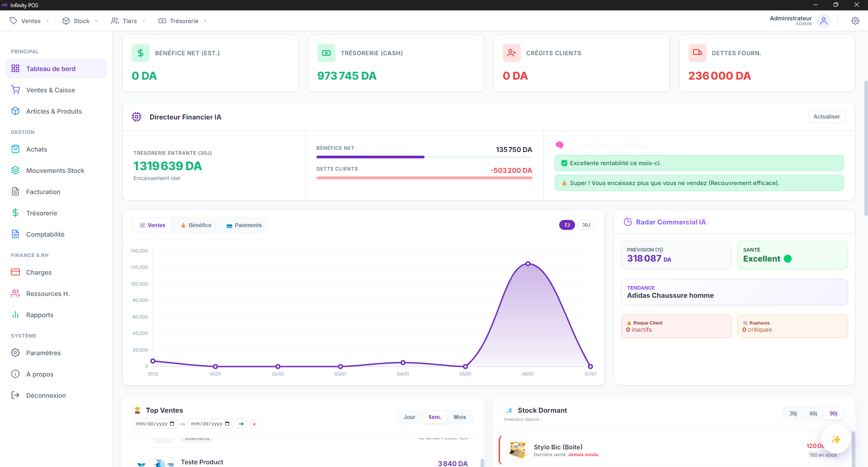This screenshot has height=467, width=868.
Task: Open Charges in the sidebar
Action: (x=39, y=272)
